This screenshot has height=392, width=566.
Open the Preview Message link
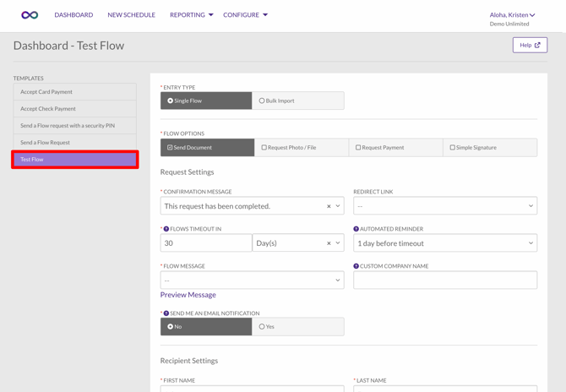click(188, 295)
